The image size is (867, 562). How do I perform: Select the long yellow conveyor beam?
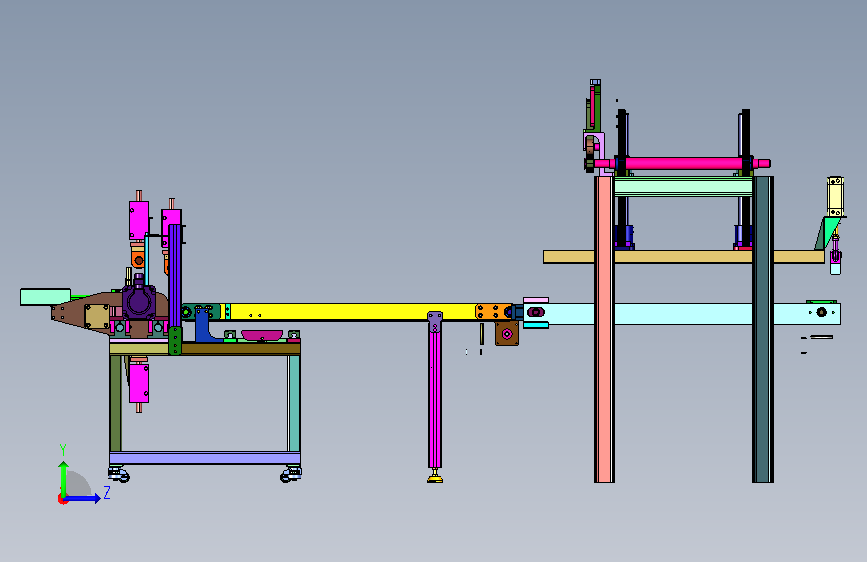353,311
